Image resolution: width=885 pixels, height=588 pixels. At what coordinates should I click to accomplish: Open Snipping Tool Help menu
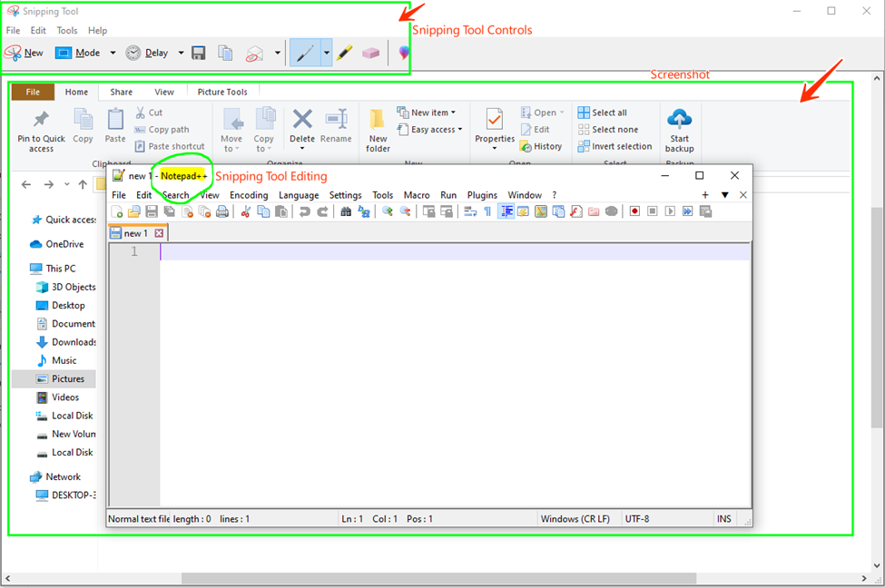[97, 31]
